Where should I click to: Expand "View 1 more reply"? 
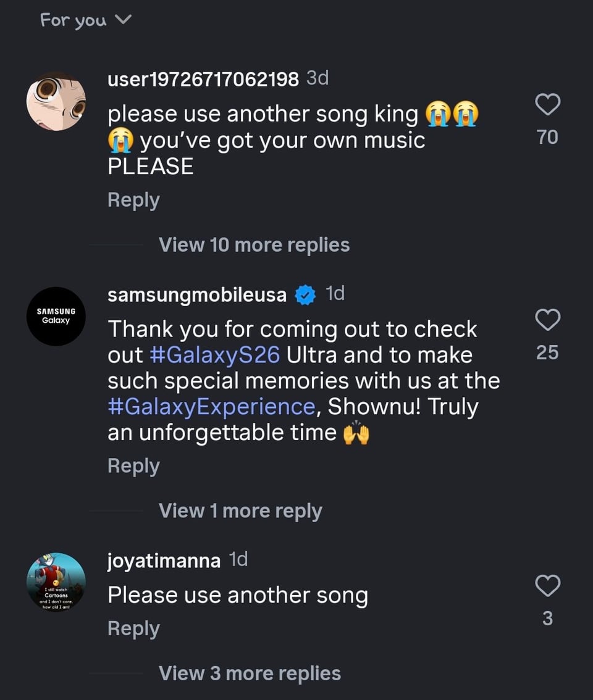(x=240, y=511)
